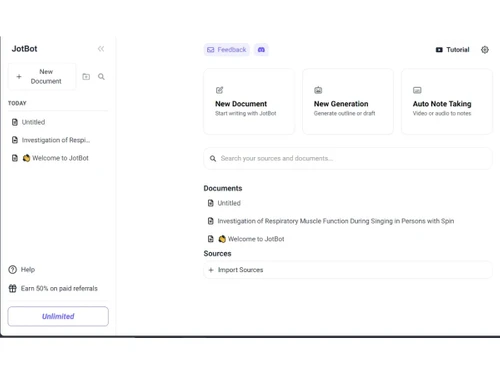Image resolution: width=500 pixels, height=375 pixels.
Task: Click the gift icon for referrals
Action: [13, 288]
